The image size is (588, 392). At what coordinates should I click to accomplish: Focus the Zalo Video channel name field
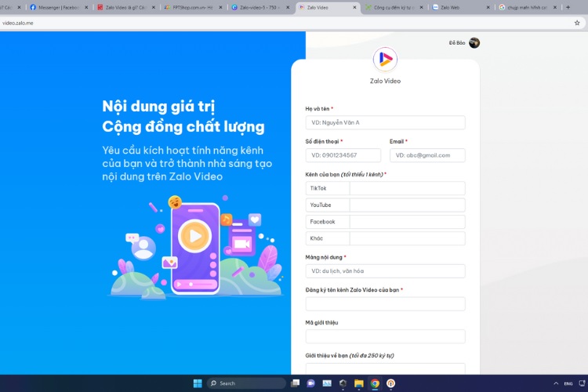tap(385, 304)
